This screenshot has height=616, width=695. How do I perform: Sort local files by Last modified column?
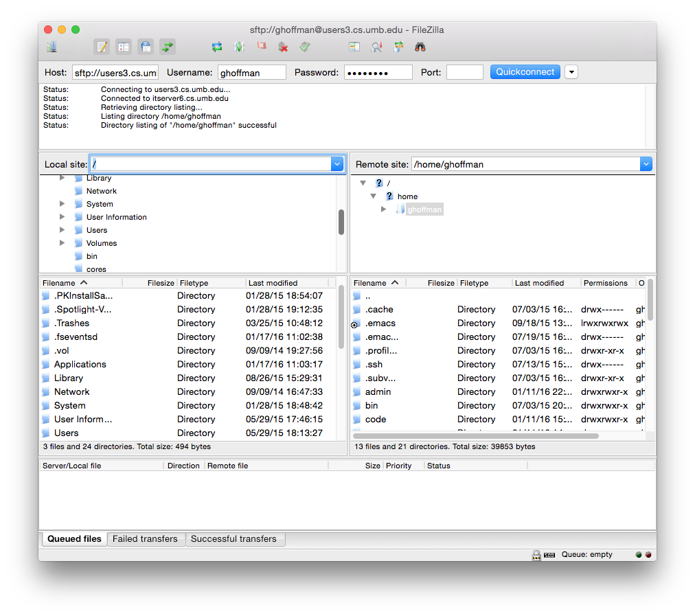tap(287, 283)
